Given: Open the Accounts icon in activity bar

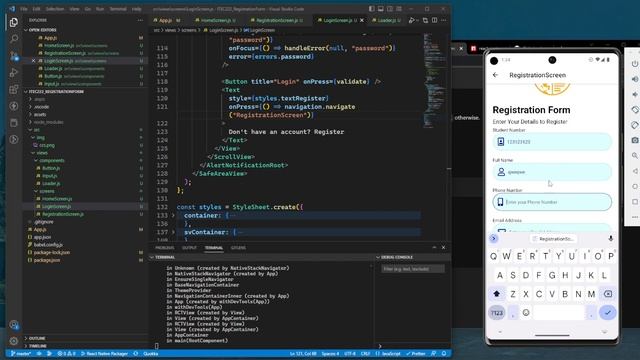Looking at the screenshot, I should pos(13,325).
